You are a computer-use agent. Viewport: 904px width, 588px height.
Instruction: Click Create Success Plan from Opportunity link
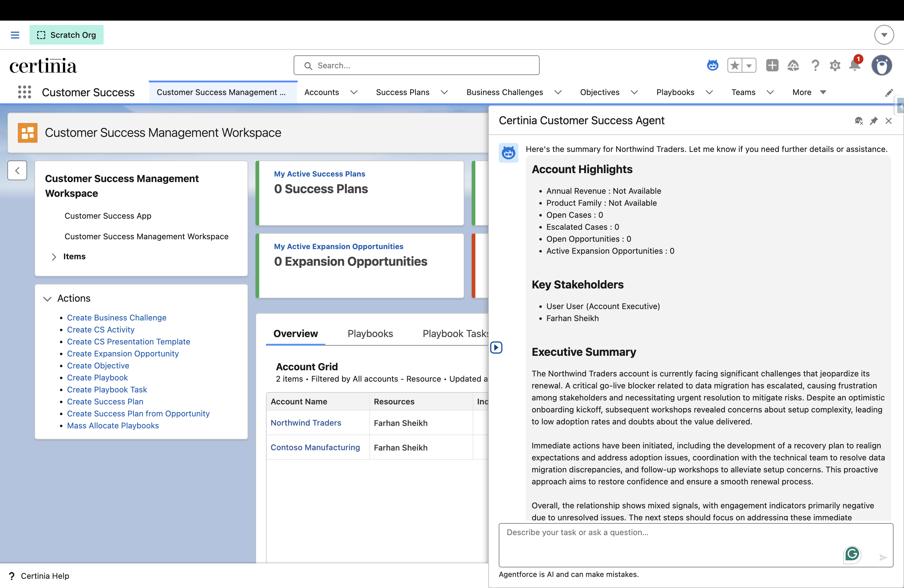[138, 414]
